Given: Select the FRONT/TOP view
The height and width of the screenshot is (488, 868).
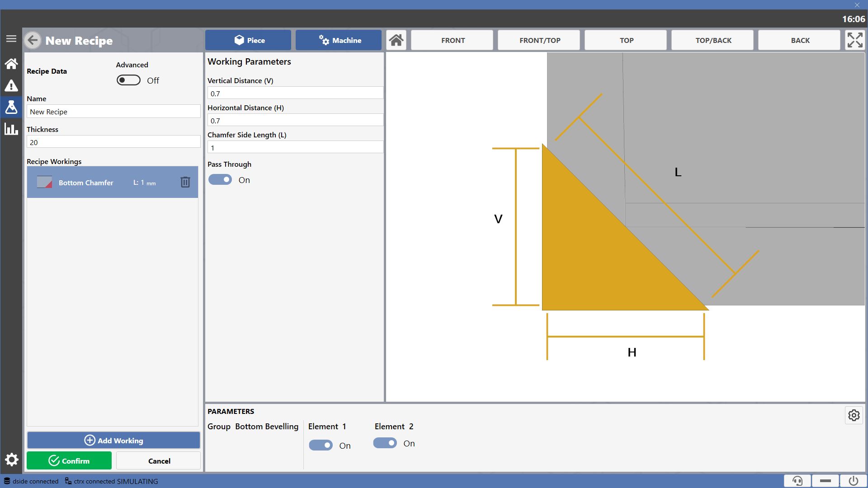Looking at the screenshot, I should (x=539, y=40).
